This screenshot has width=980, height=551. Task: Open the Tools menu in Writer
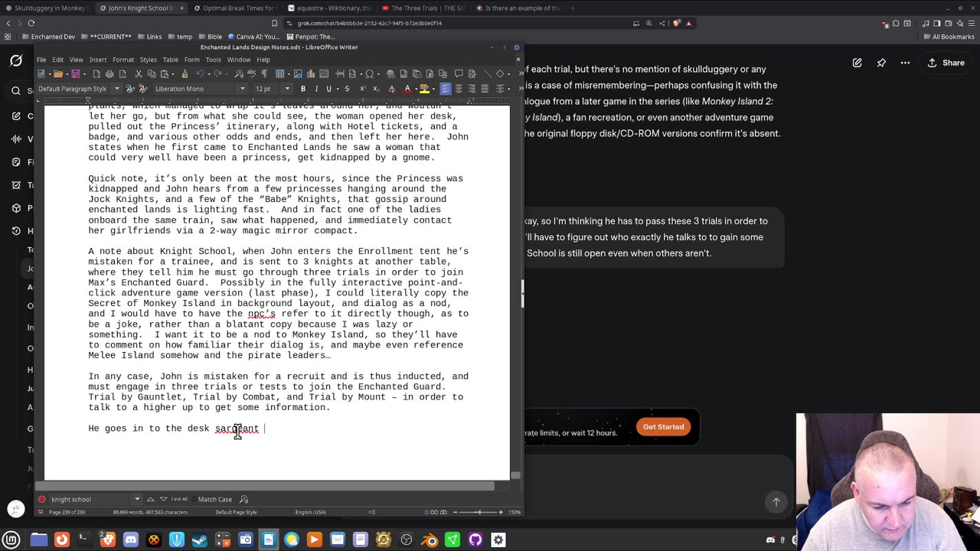pos(213,60)
